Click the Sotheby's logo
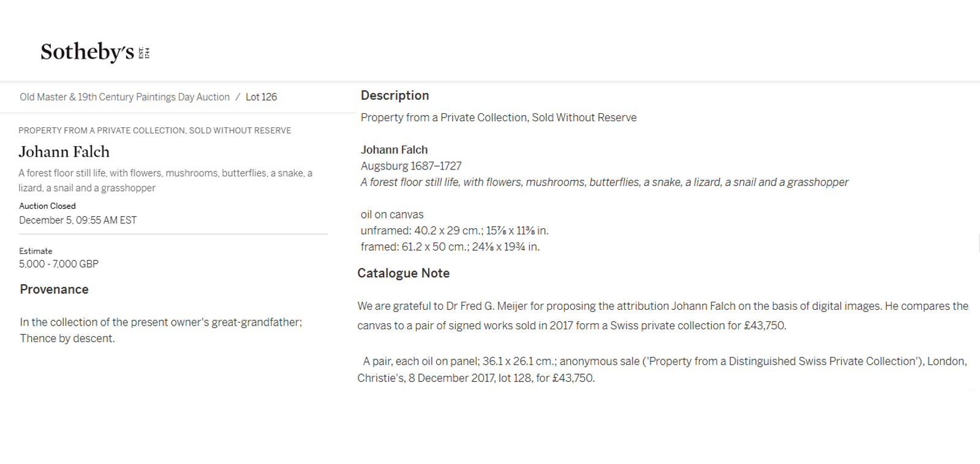Viewport: 980px width, 464px height. tap(87, 52)
